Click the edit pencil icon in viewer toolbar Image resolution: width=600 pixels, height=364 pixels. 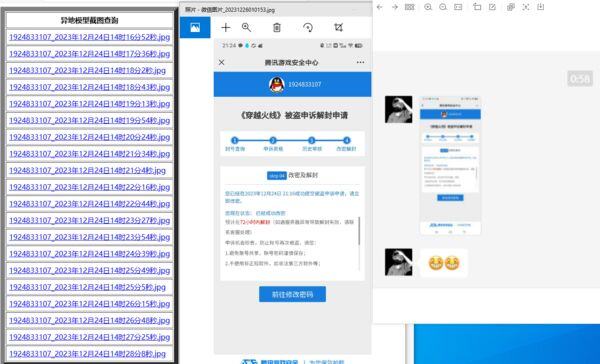[x=492, y=7]
